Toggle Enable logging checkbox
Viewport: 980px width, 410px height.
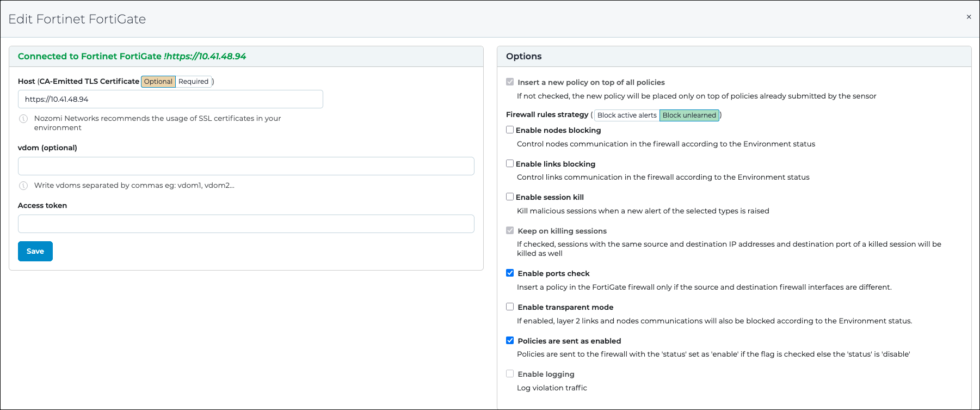(510, 374)
